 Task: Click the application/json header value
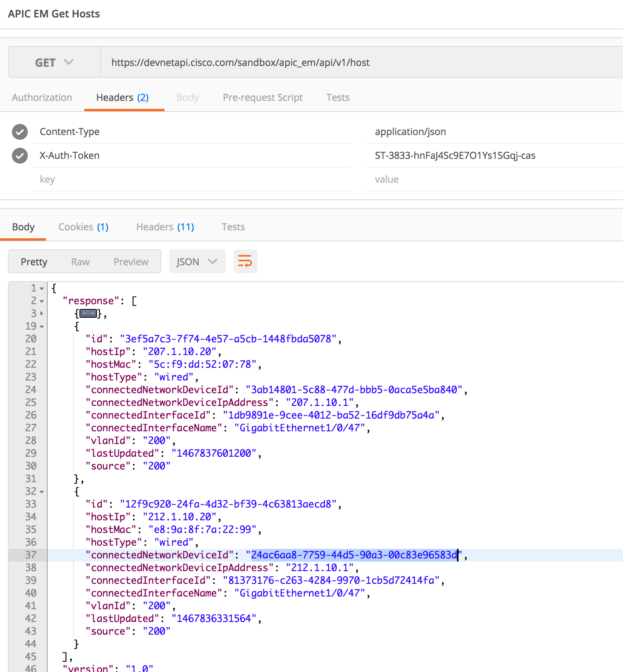click(x=410, y=132)
